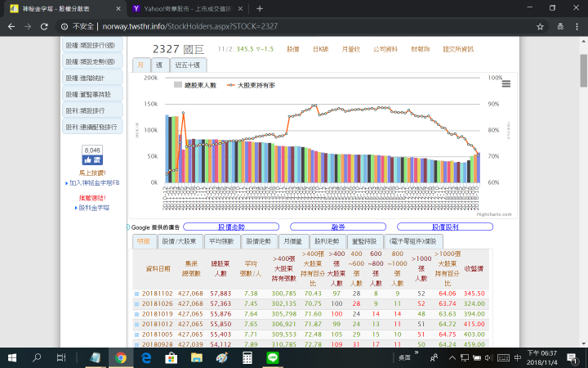Open sidebar 股權:董監事持股
Viewport: 588px width, 368px height.
pos(91,94)
